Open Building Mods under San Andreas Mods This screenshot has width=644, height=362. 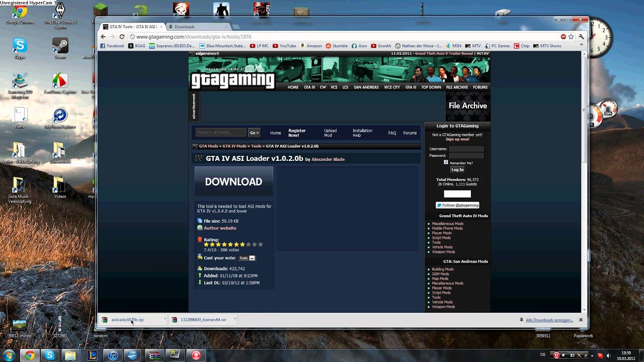[x=443, y=269]
